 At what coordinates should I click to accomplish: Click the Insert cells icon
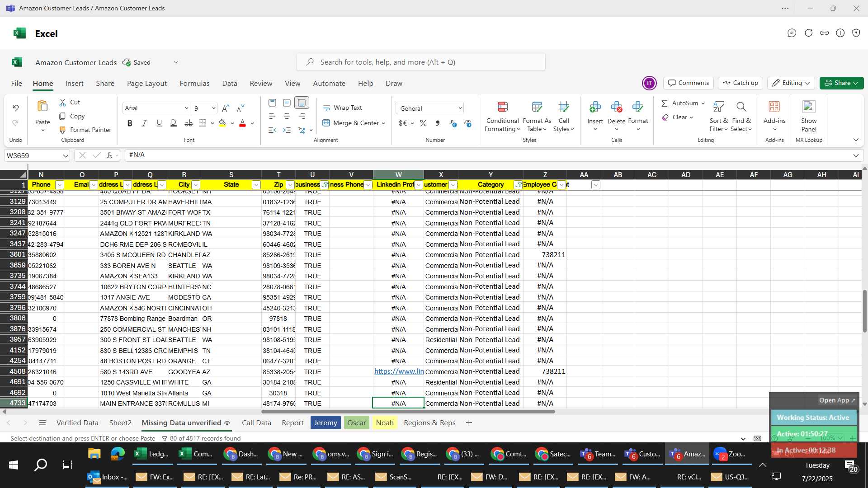(595, 107)
